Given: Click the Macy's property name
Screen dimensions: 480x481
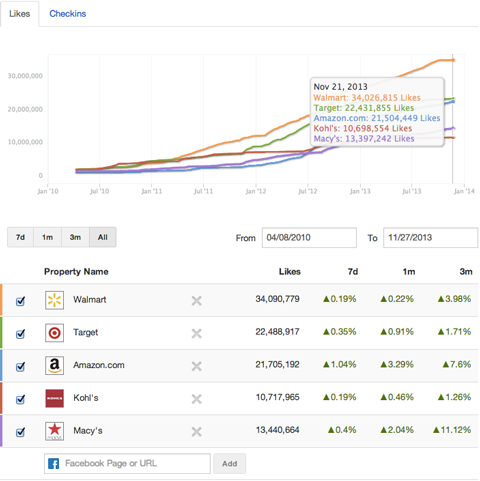Looking at the screenshot, I should point(88,431).
